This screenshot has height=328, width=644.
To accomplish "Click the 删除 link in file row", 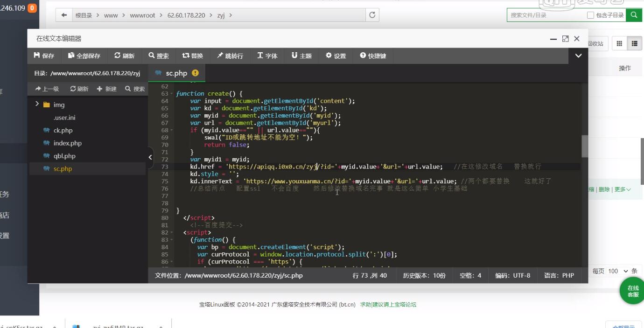I will click(x=604, y=189).
